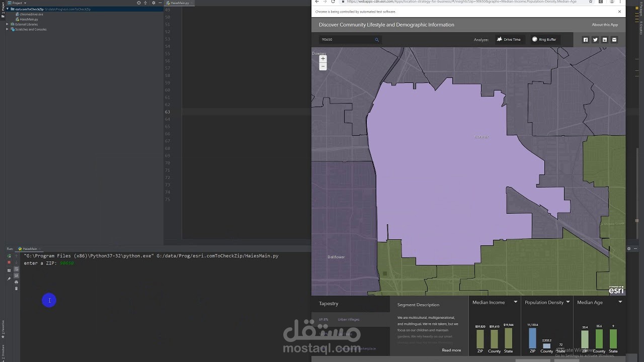Open the Chrome three-dot menu
Screen dimensions: 644x362
(x=620, y=2)
